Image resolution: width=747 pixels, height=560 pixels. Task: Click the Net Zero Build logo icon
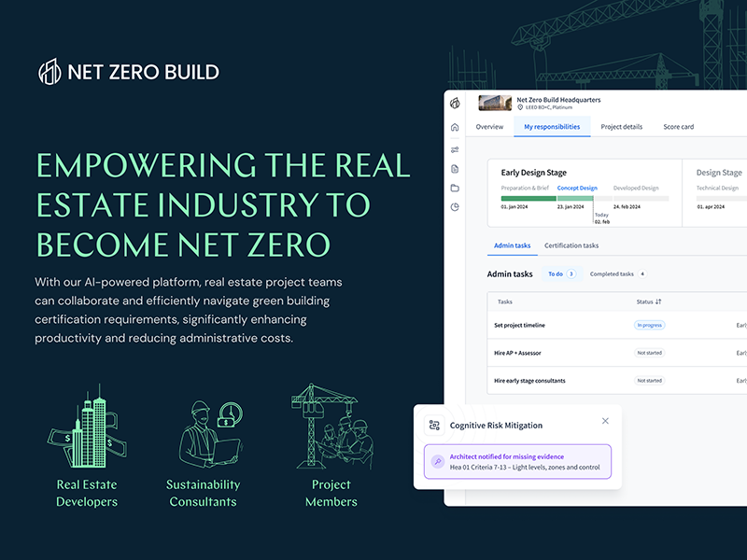(49, 72)
